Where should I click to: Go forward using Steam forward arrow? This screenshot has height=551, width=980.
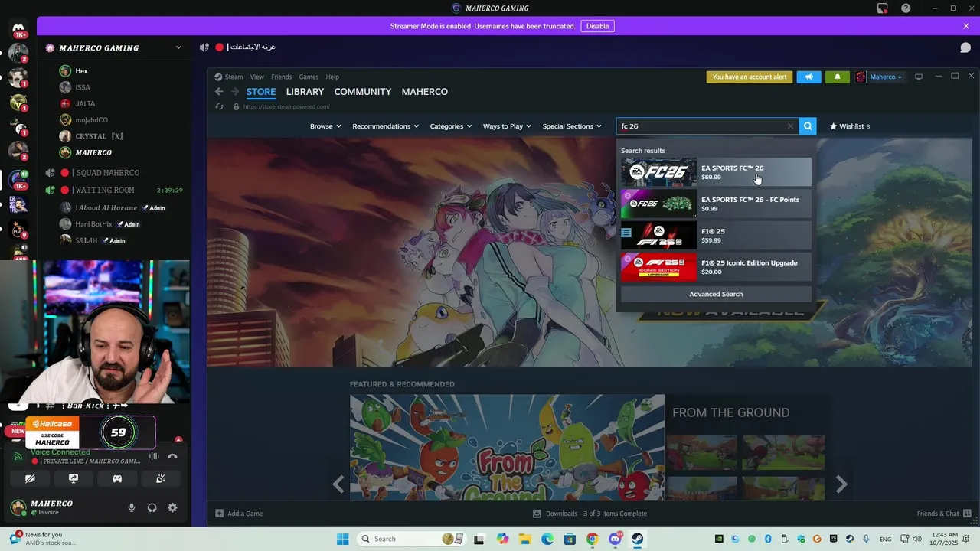coord(235,92)
